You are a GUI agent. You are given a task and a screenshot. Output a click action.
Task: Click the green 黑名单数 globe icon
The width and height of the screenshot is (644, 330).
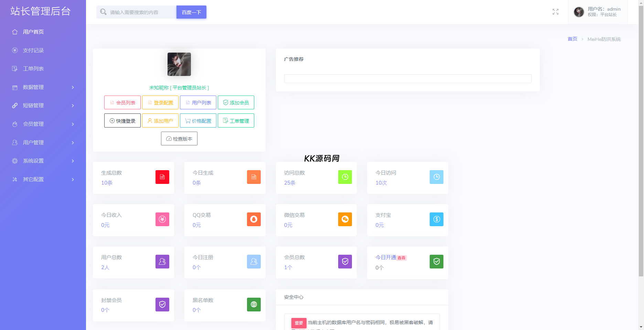254,305
